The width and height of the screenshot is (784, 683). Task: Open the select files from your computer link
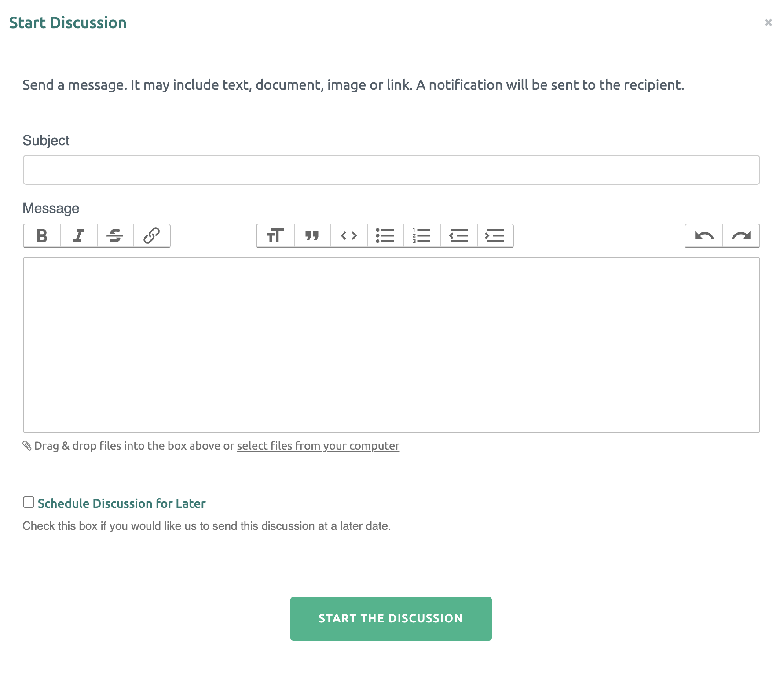(318, 446)
